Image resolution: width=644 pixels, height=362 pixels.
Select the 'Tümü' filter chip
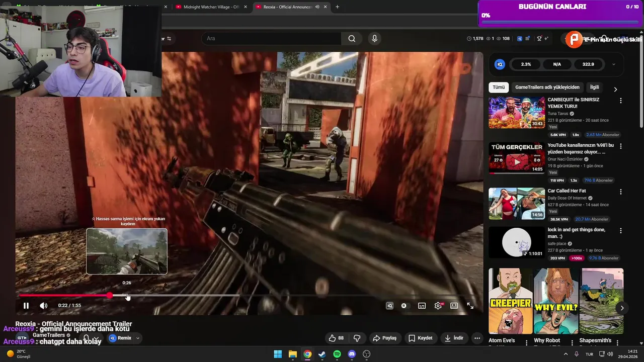click(499, 87)
